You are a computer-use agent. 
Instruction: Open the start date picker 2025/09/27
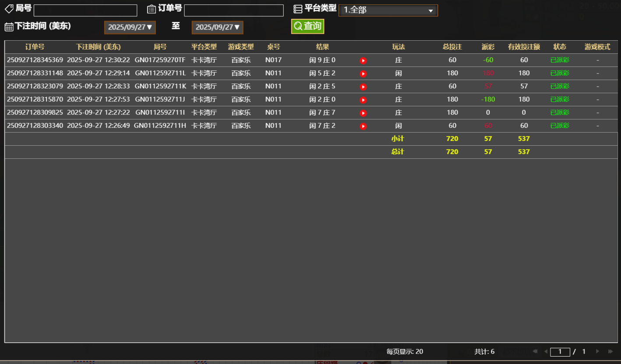[x=130, y=27]
